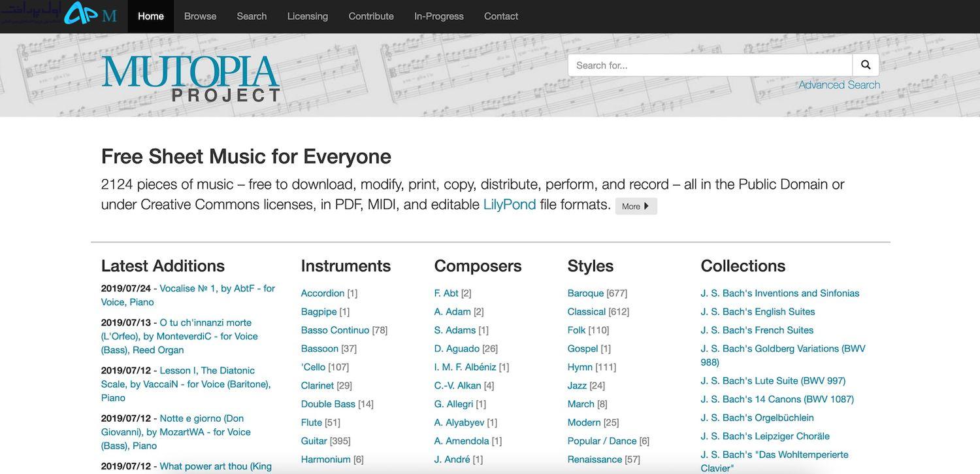Screen dimensions: 980x474
Task: Open composer A. Adam
Action: click(453, 311)
